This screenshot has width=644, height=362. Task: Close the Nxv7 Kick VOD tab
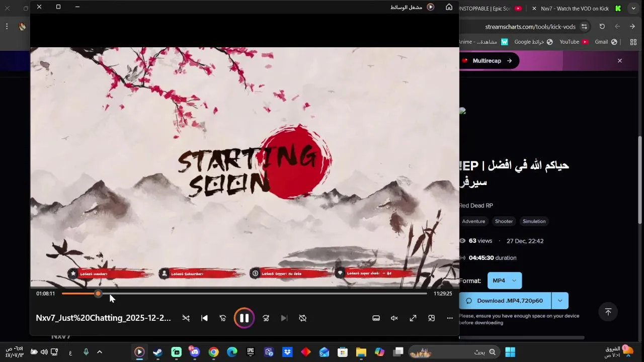(x=534, y=9)
